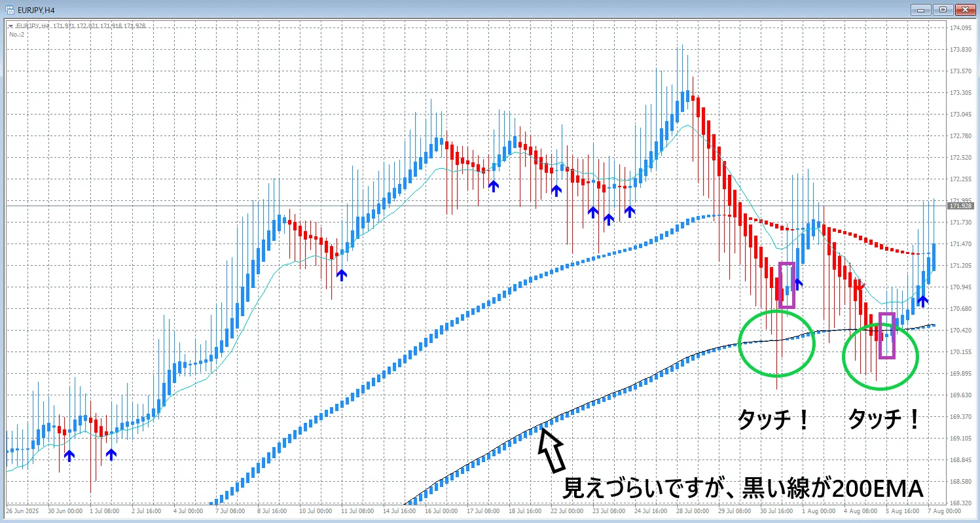Select the current price label 171.928
The height and width of the screenshot is (523, 980).
point(962,206)
